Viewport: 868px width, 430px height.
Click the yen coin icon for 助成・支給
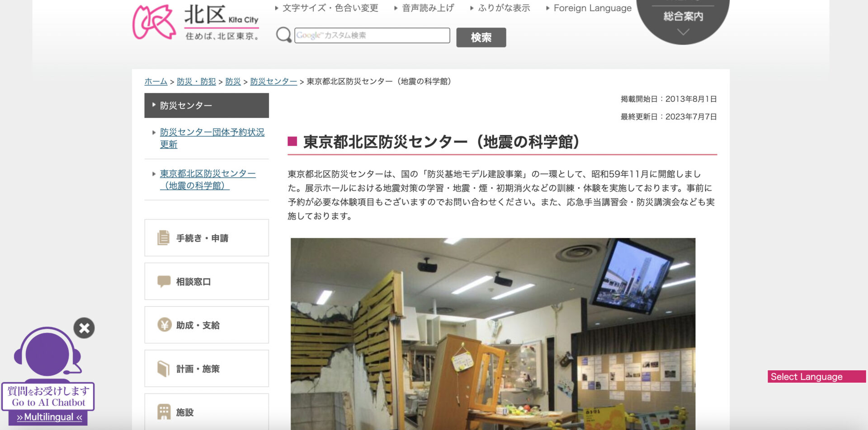point(164,325)
